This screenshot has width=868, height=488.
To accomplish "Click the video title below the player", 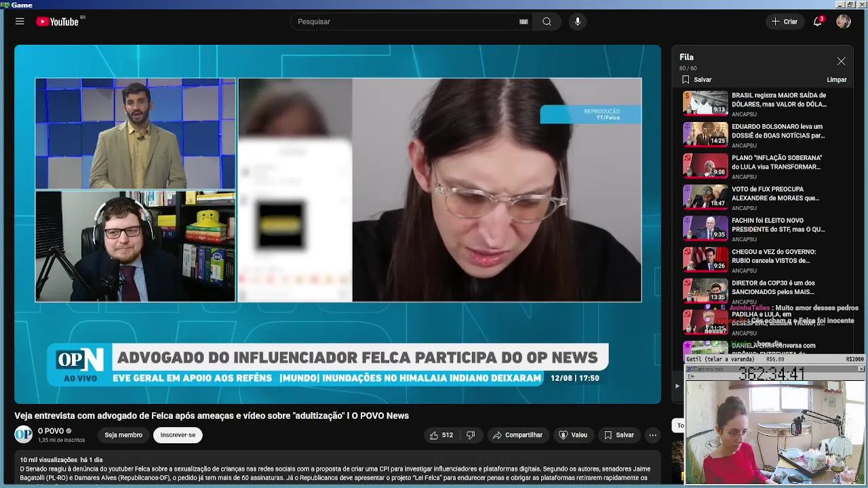I will 212,415.
